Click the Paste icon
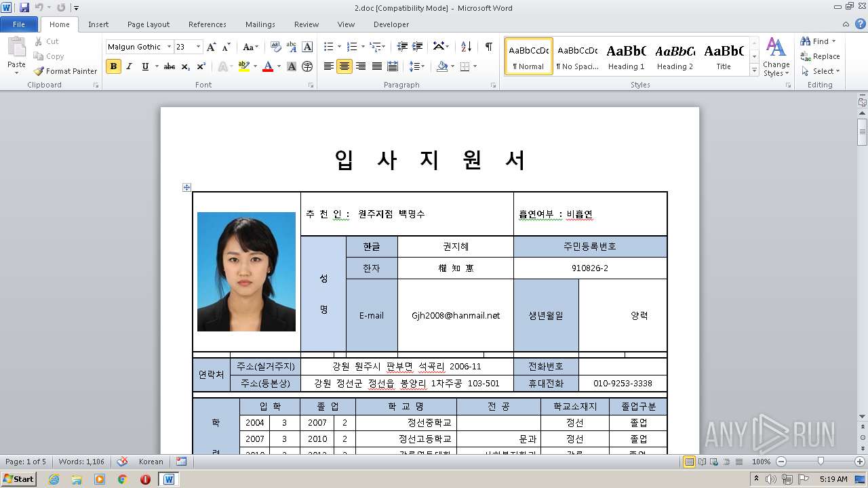The width and height of the screenshot is (868, 488). (16, 47)
